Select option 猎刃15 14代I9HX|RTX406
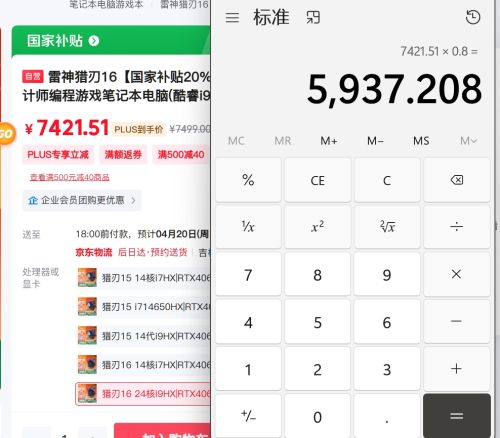This screenshot has height=438, width=500. point(144,336)
